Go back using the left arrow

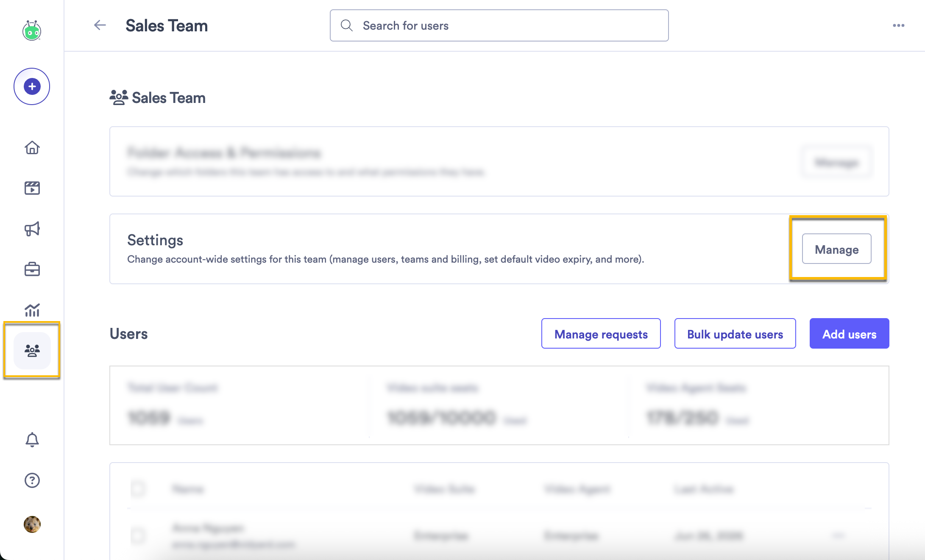[x=100, y=25]
